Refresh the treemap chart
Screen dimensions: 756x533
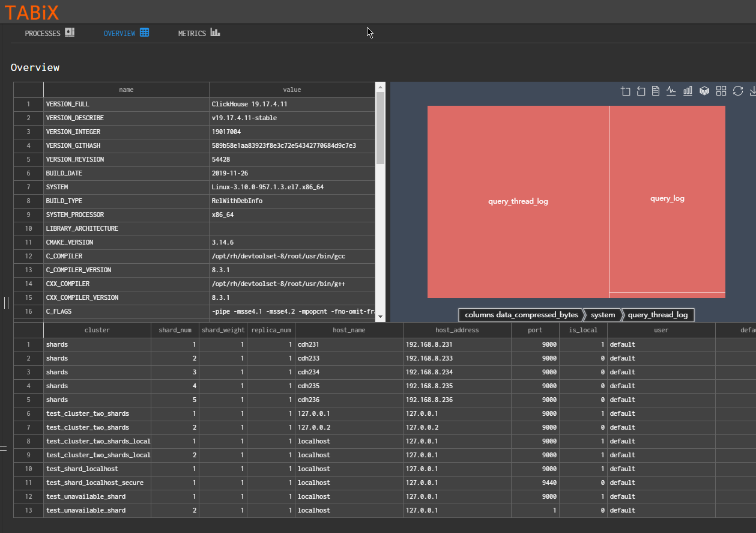coord(737,91)
